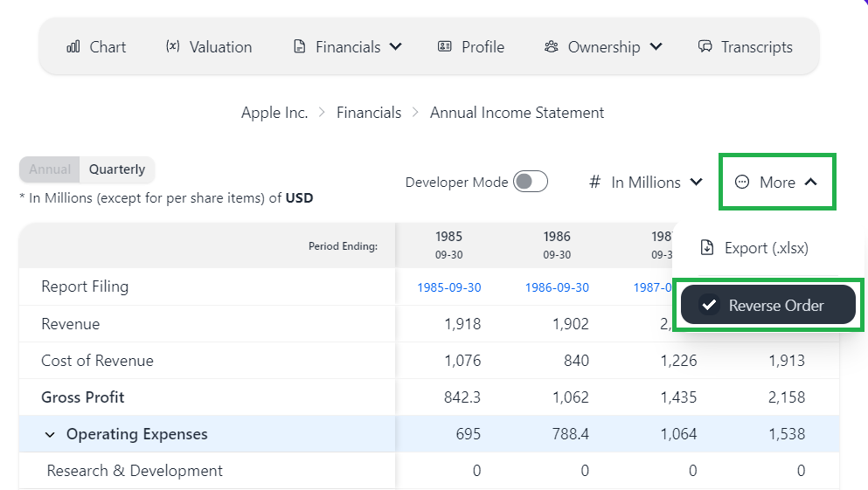Click the Apple Inc. breadcrumb link
This screenshot has width=868, height=490.
pyautogui.click(x=274, y=113)
